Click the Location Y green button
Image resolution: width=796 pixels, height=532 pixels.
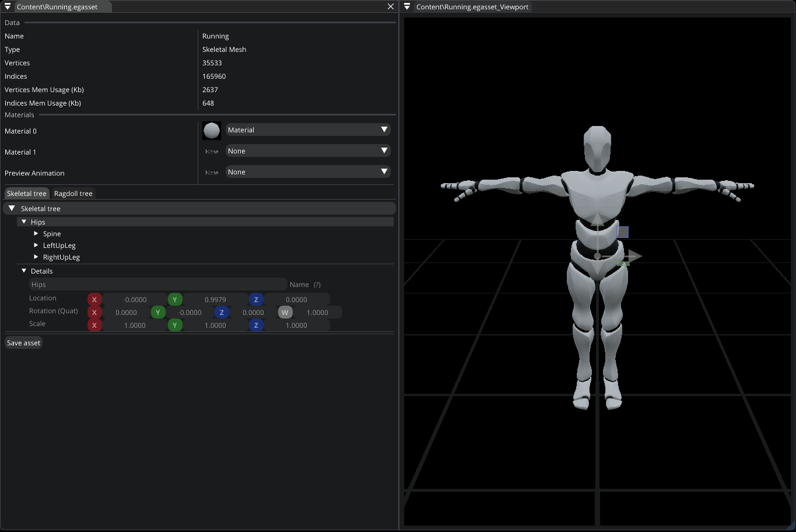click(x=175, y=299)
